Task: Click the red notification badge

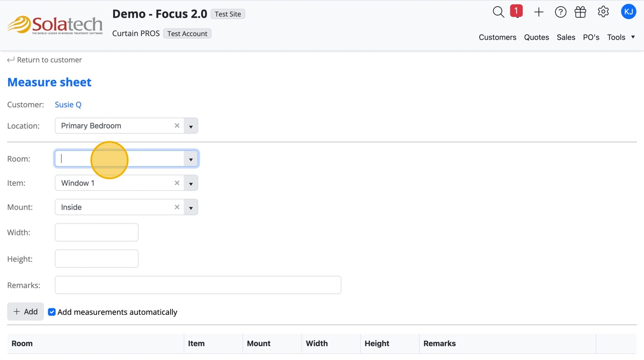Action: [516, 11]
